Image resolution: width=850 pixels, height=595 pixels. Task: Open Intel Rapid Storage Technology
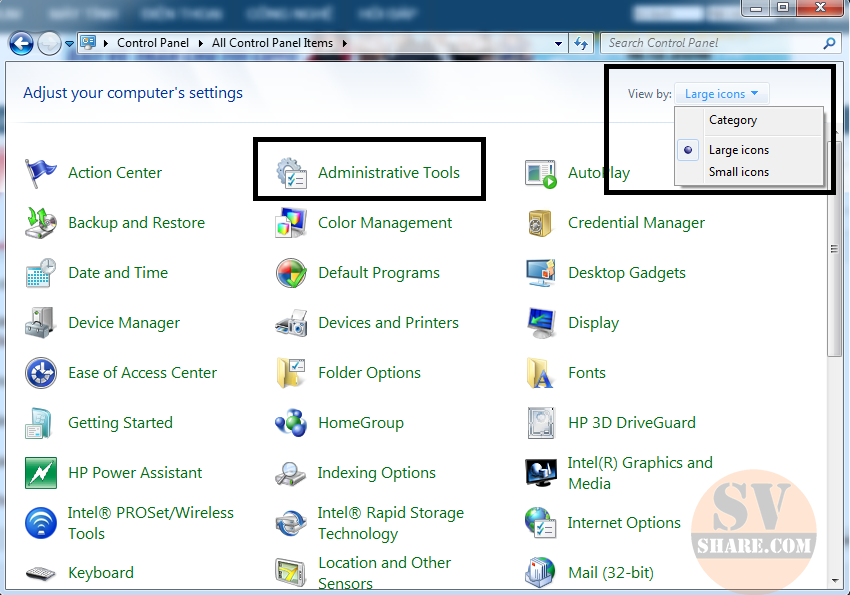pyautogui.click(x=390, y=522)
